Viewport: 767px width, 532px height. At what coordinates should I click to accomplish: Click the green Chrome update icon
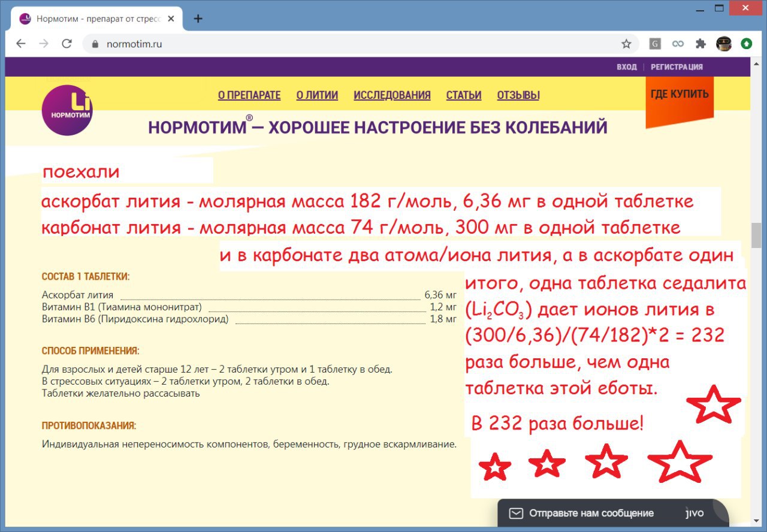coord(747,44)
